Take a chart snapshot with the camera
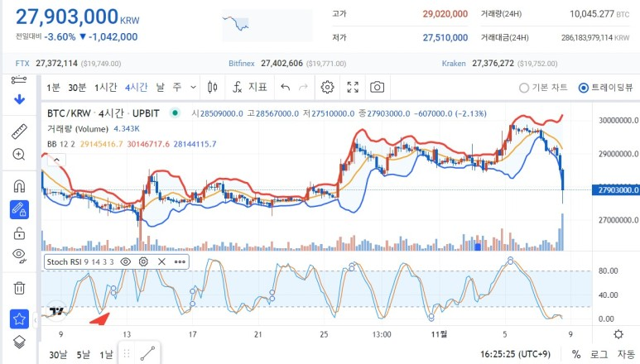The width and height of the screenshot is (640, 364). (377, 87)
